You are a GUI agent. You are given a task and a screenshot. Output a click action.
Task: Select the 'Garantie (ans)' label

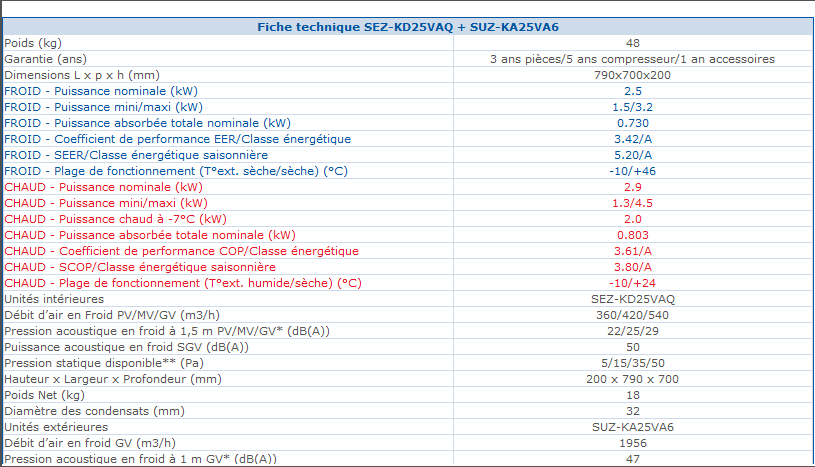(45, 59)
